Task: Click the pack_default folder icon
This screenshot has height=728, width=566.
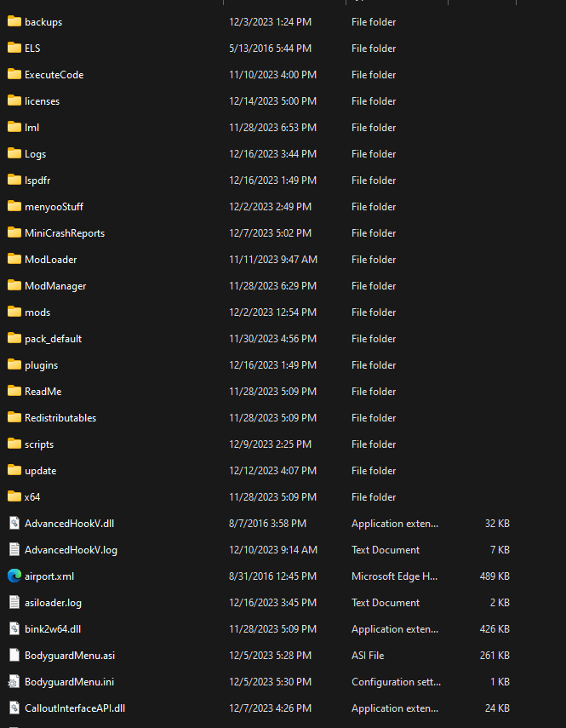Action: point(14,339)
